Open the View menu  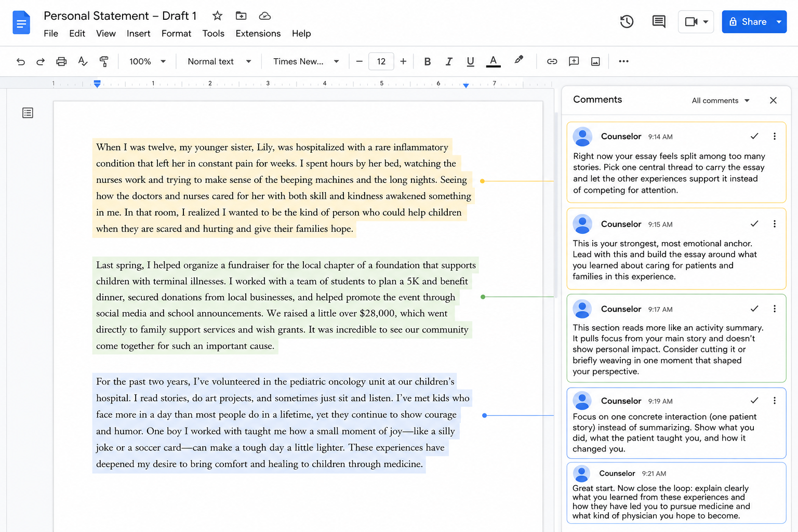tap(106, 33)
